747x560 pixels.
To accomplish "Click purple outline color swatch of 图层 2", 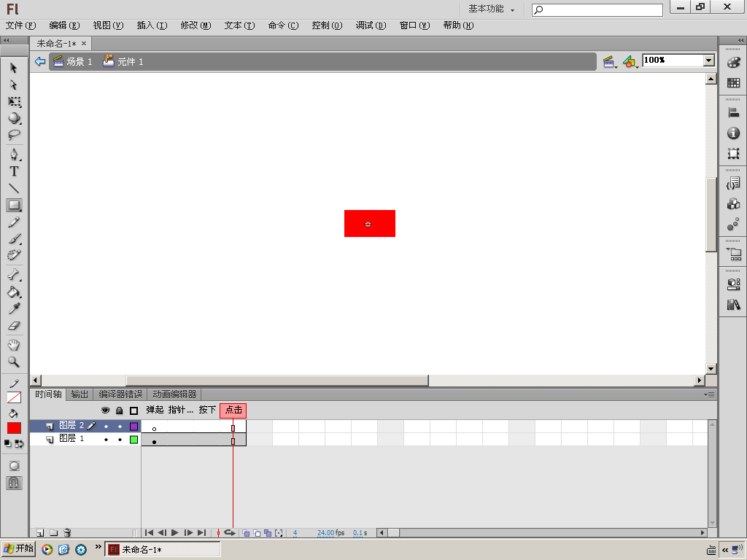I will 134,427.
